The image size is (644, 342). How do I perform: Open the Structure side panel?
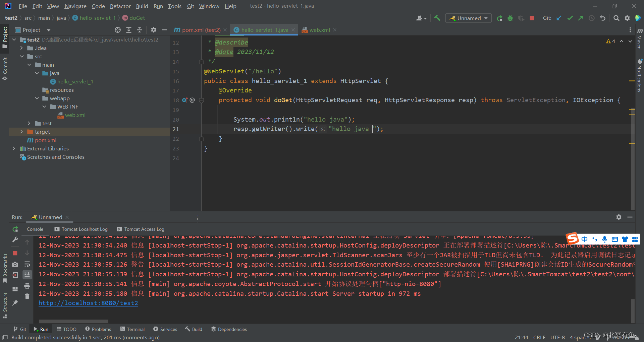pos(5,305)
